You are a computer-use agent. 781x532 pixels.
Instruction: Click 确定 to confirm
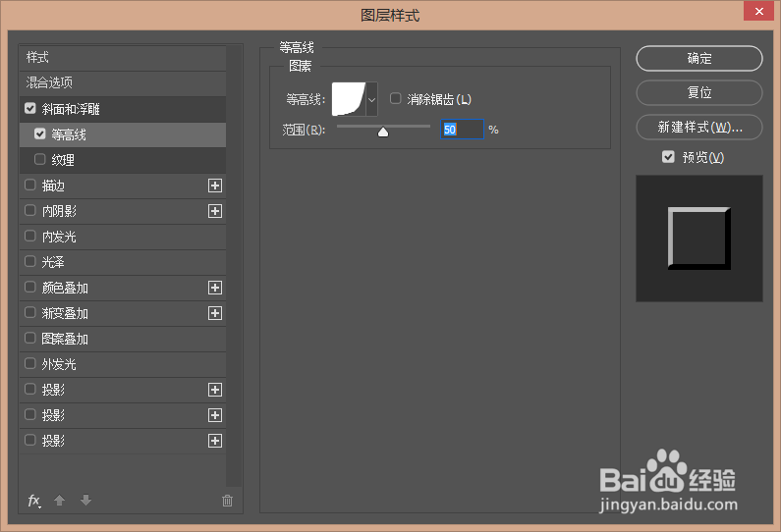pyautogui.click(x=699, y=59)
